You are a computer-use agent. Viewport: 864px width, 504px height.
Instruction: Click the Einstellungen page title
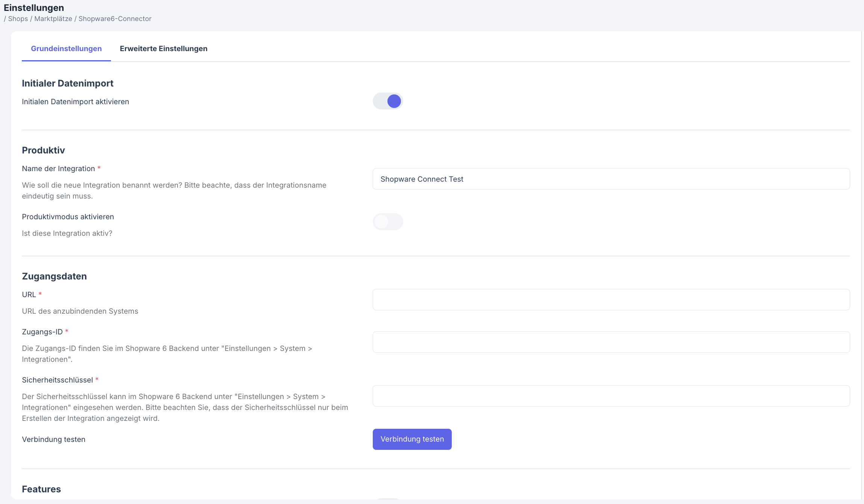pos(34,8)
